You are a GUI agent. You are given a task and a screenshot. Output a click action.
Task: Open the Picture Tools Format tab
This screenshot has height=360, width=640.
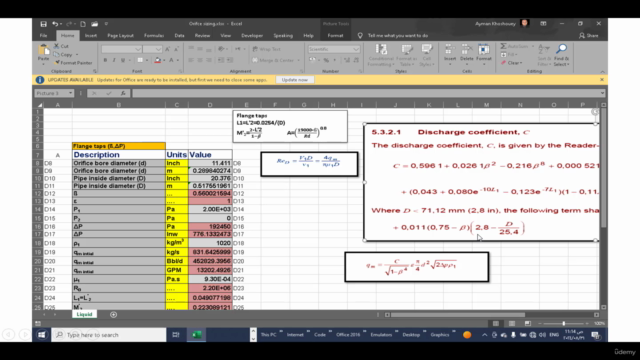pyautogui.click(x=335, y=36)
